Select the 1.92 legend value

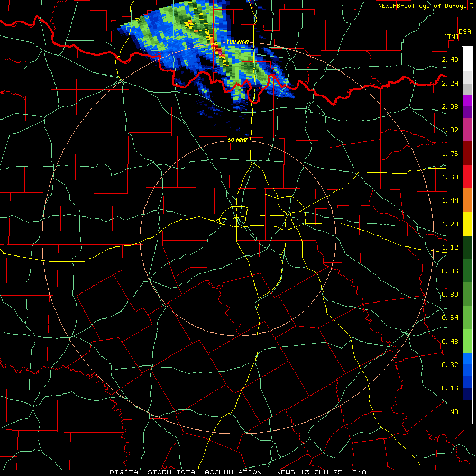pos(450,130)
